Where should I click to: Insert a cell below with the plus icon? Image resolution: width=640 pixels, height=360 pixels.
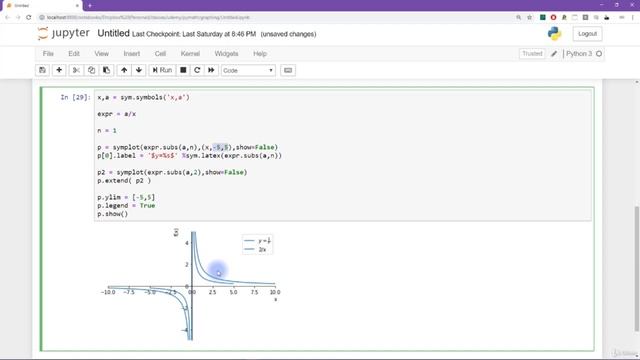(x=59, y=70)
